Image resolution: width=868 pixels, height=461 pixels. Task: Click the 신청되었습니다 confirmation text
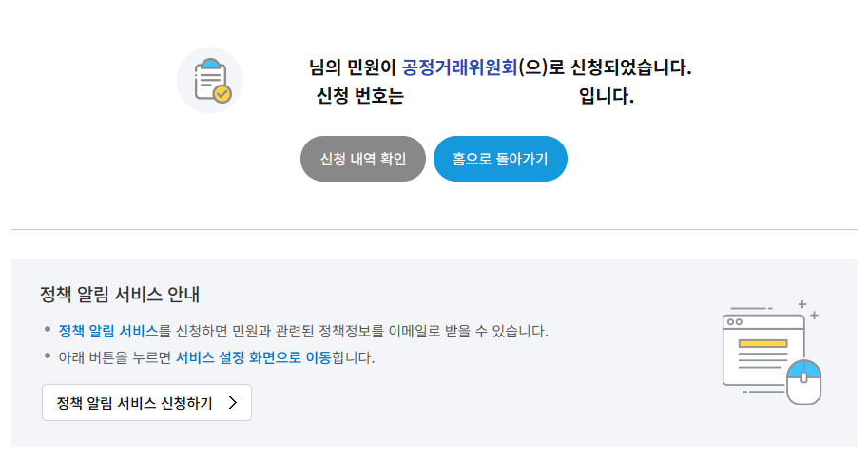(x=631, y=67)
